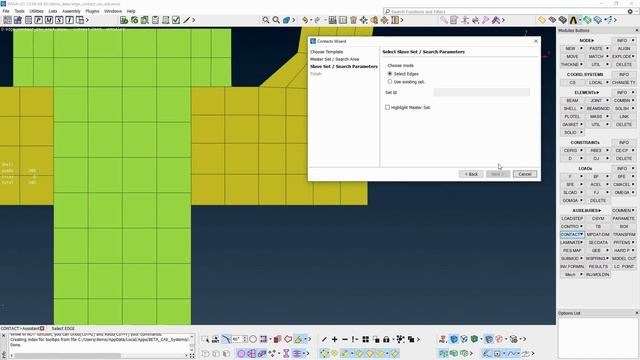The height and width of the screenshot is (360, 640).
Task: Click the black A annotation icon
Action: [x=573, y=20]
